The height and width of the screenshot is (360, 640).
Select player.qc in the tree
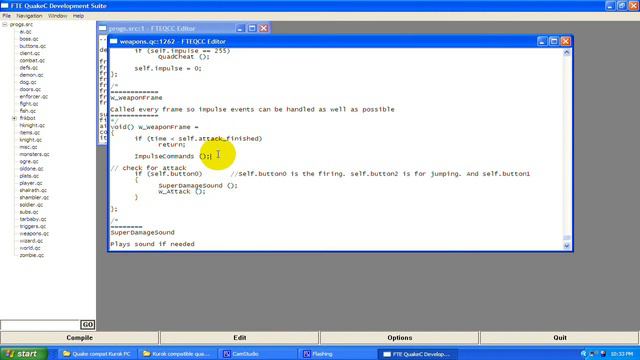point(31,183)
